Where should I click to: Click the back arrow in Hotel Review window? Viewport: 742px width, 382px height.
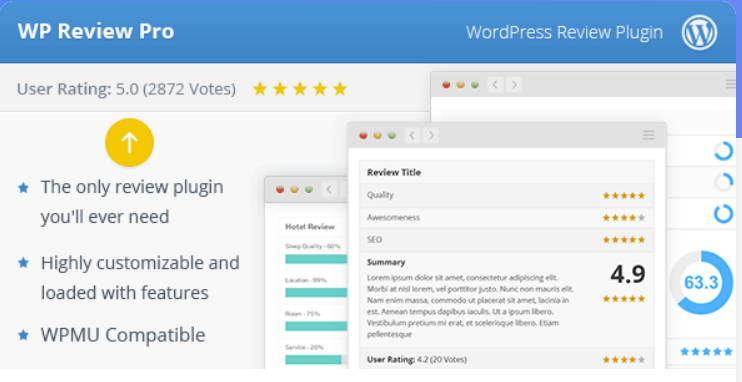click(x=329, y=190)
